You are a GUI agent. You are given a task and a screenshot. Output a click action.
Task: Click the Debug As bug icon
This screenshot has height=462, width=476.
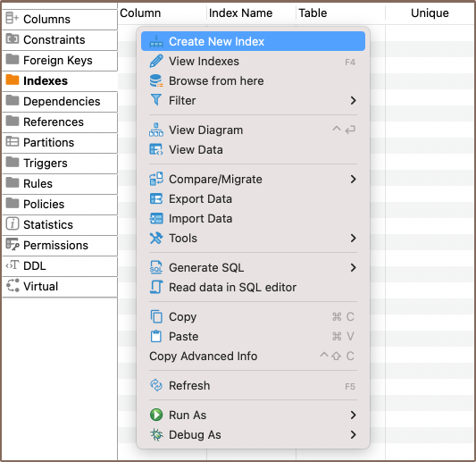tap(156, 434)
